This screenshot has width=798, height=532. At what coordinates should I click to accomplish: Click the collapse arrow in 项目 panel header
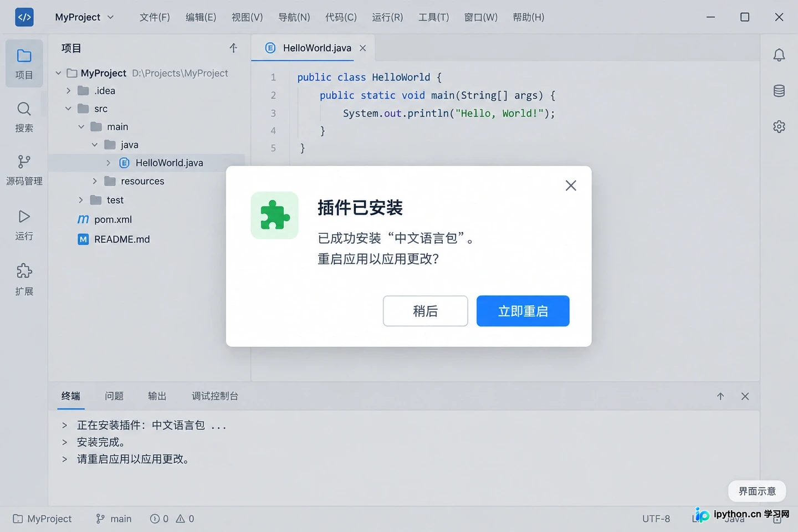pyautogui.click(x=233, y=48)
